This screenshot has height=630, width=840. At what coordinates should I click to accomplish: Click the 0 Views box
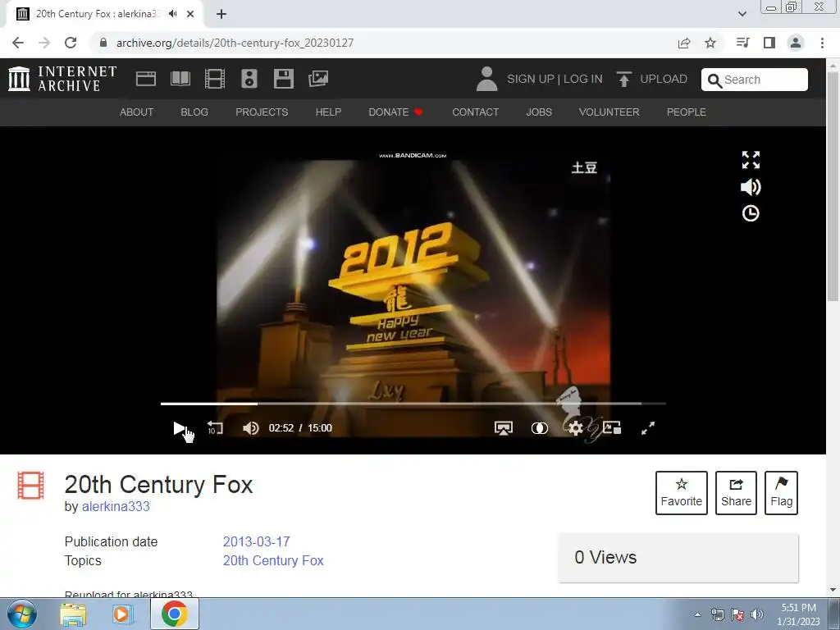tap(678, 558)
